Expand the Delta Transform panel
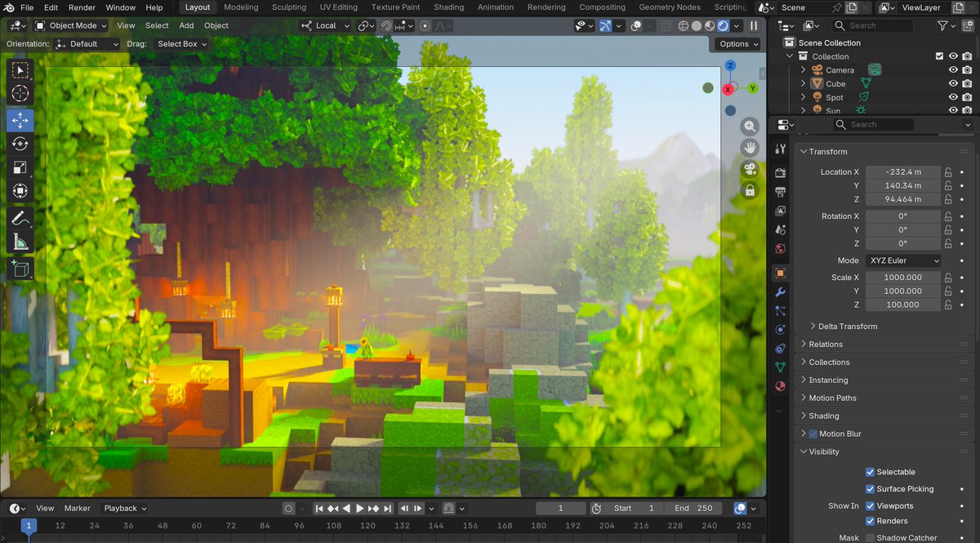 point(848,327)
